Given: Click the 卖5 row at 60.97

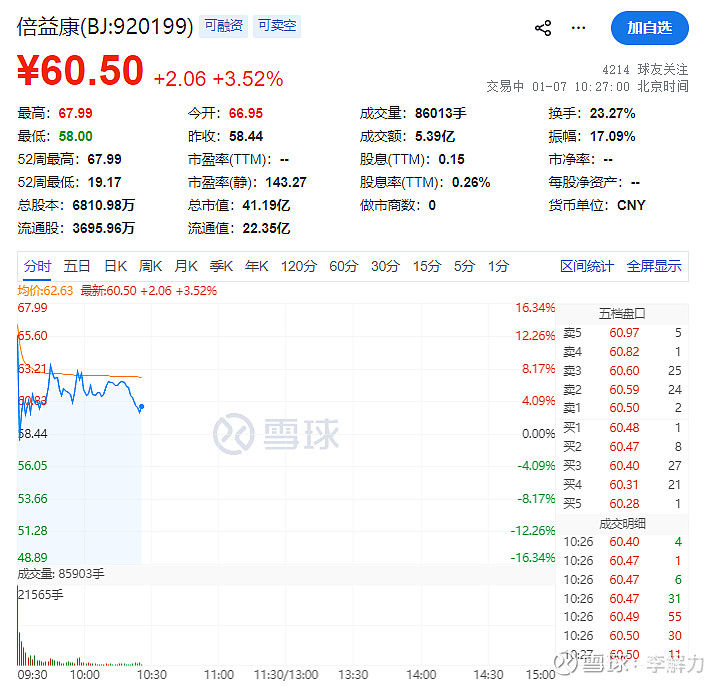Looking at the screenshot, I should [x=622, y=333].
